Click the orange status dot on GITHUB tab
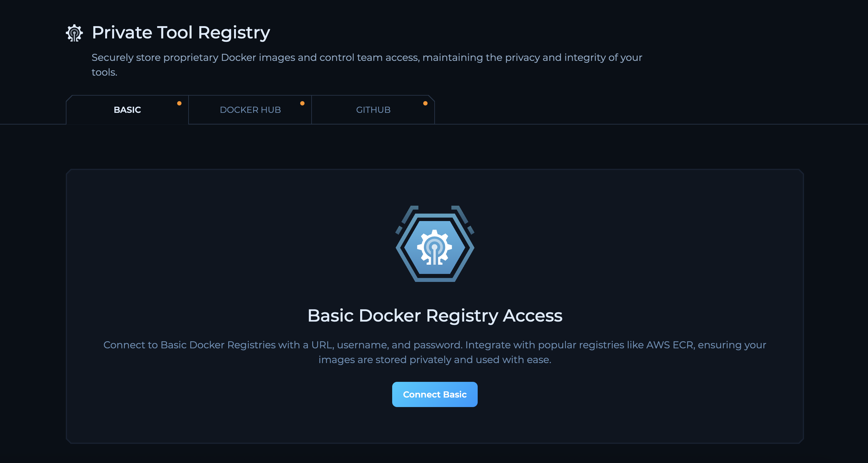 425,103
